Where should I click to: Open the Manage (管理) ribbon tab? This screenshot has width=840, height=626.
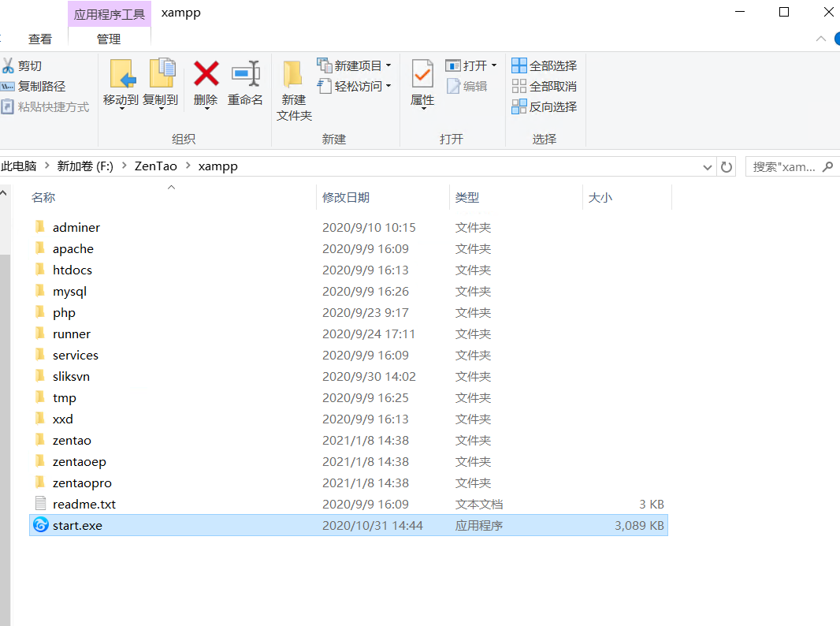click(x=109, y=39)
